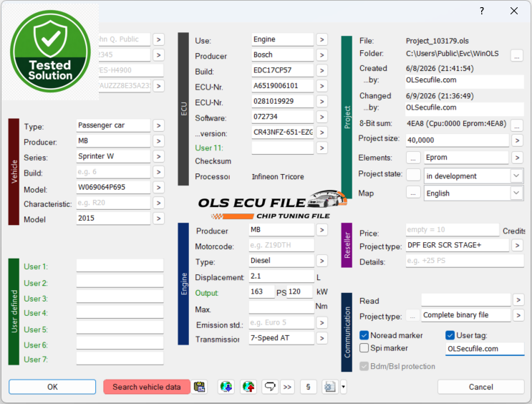Click the ... button next to Elements
This screenshot has width=532, height=404.
[x=413, y=158]
